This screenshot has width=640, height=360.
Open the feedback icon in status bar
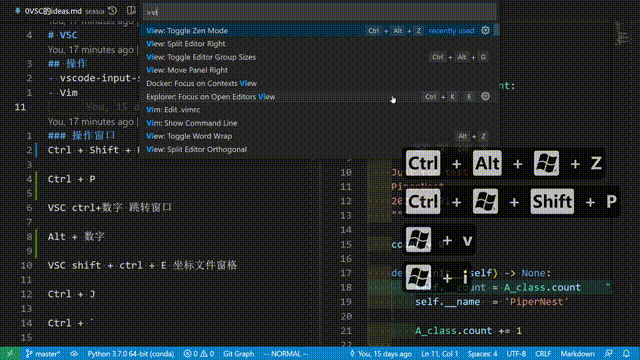[609, 353]
